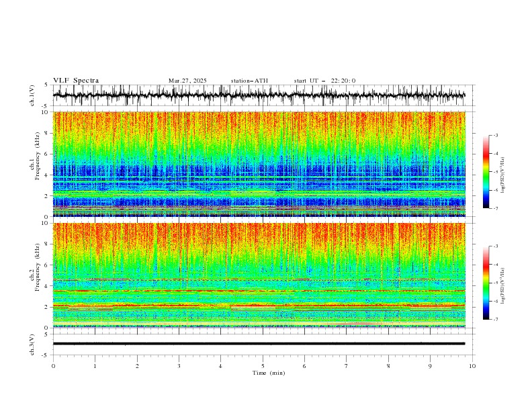Screen dimensions: 532x411
Task: Click the ch.1 spectrogram panel
Action: click(259, 164)
